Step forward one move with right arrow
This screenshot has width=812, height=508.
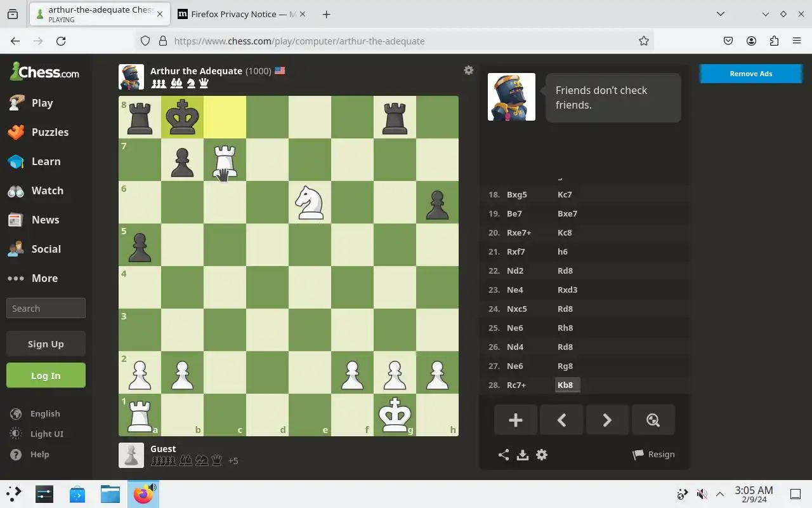pos(607,420)
